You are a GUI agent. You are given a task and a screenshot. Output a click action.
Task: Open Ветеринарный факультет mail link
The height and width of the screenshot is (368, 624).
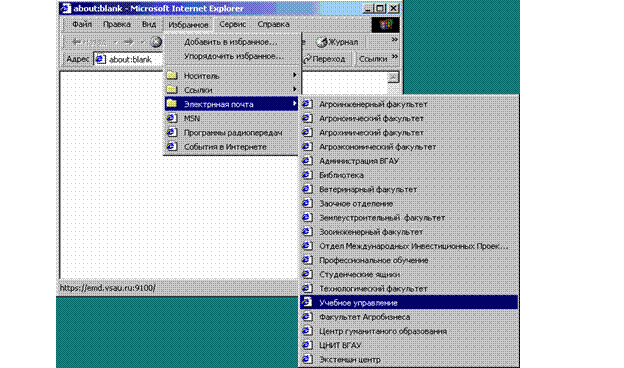409,189
